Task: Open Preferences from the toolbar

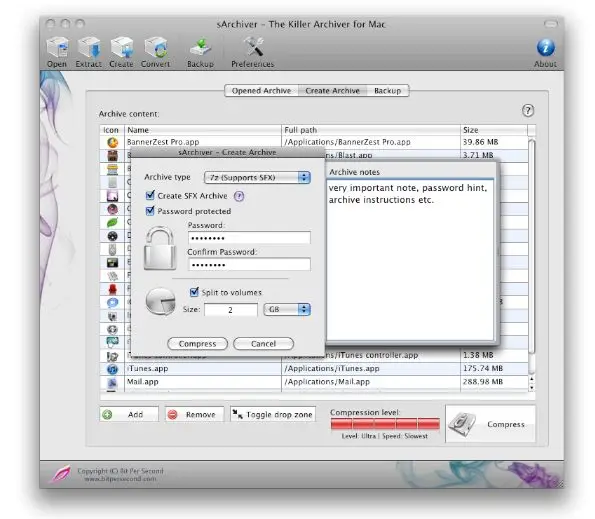Action: (x=253, y=47)
